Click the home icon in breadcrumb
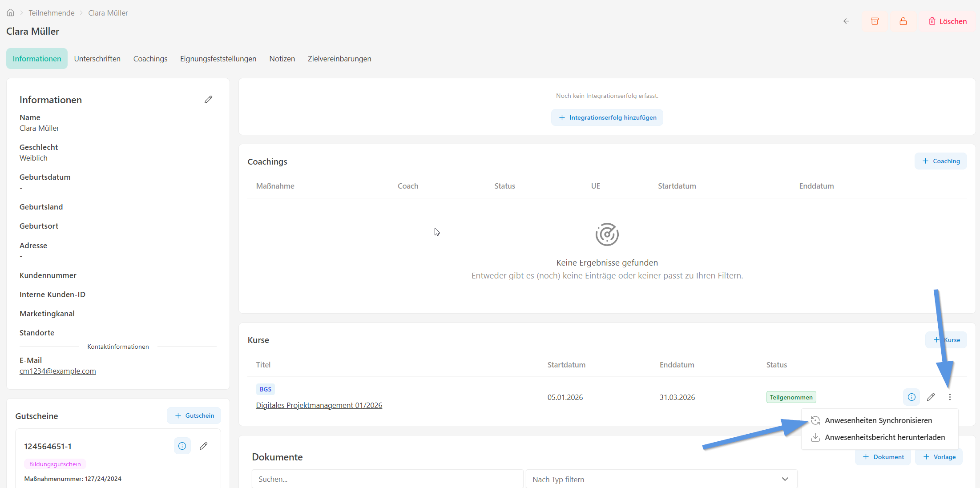 tap(10, 13)
